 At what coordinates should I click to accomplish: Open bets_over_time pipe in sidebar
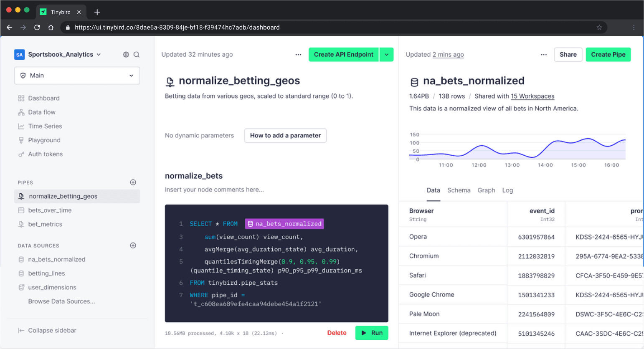[x=50, y=210]
